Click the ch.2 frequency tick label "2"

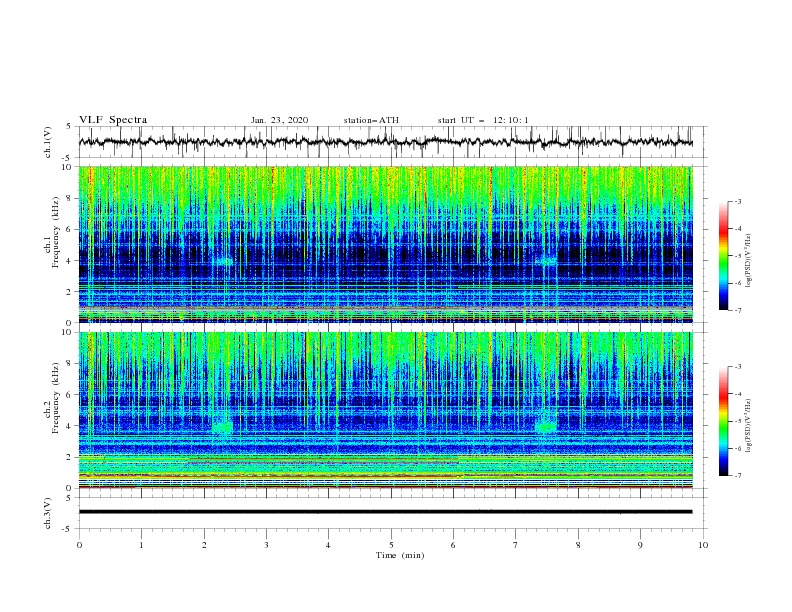click(x=70, y=457)
